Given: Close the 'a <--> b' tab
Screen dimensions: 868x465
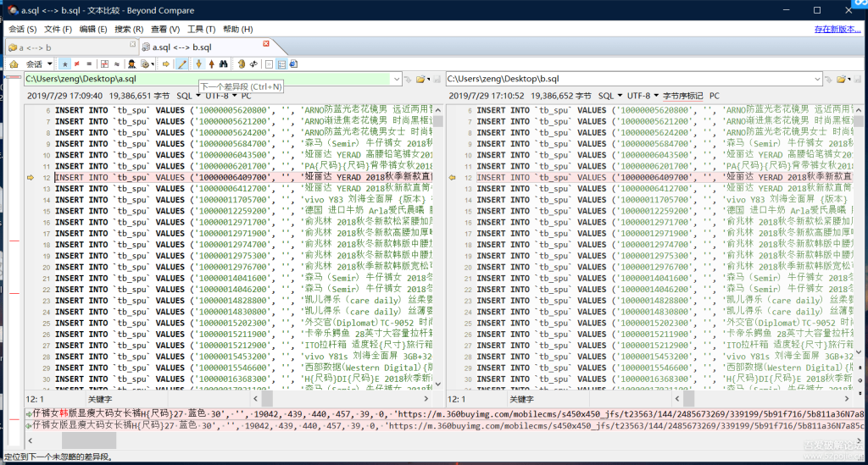Looking at the screenshot, I should pyautogui.click(x=132, y=44).
